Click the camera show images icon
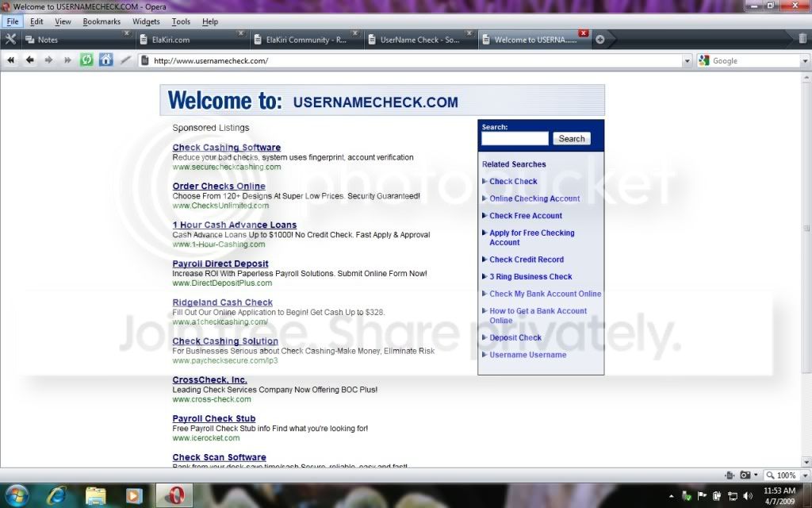 pyautogui.click(x=745, y=475)
